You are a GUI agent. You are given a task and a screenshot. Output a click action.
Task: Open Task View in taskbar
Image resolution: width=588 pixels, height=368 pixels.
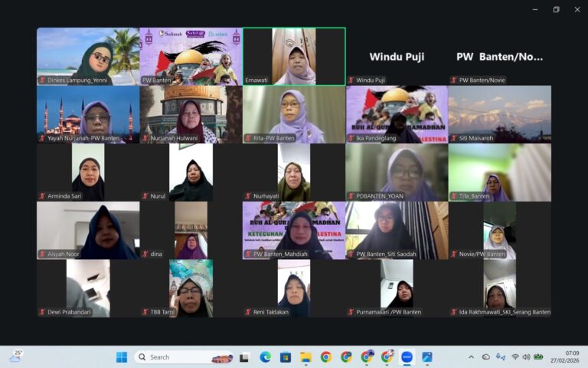coord(244,357)
